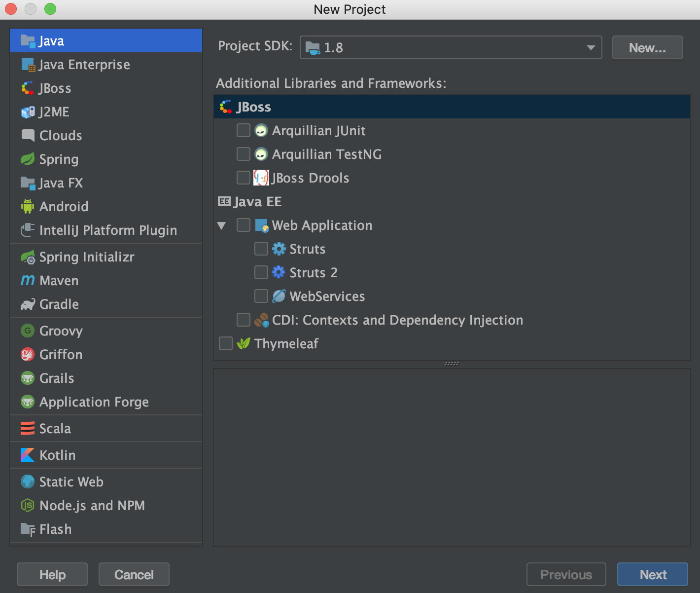Choose the Static Web globe icon
The width and height of the screenshot is (700, 593).
click(x=28, y=482)
